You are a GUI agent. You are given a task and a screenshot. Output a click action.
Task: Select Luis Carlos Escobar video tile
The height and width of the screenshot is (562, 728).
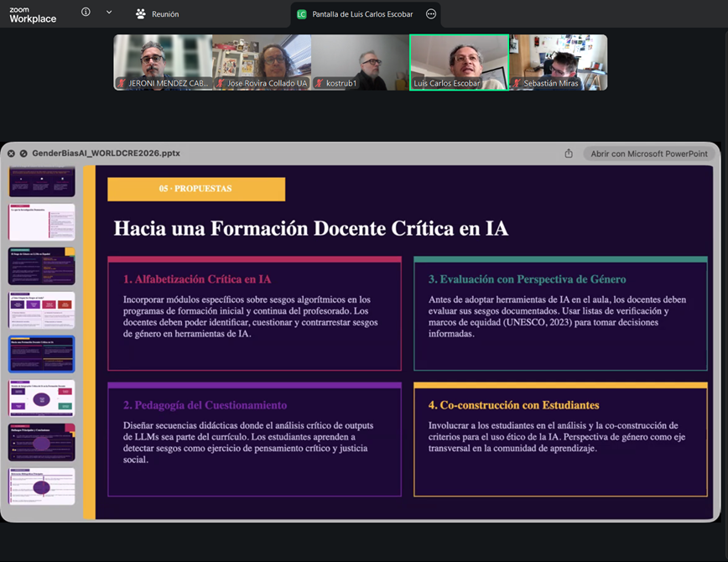tap(459, 62)
